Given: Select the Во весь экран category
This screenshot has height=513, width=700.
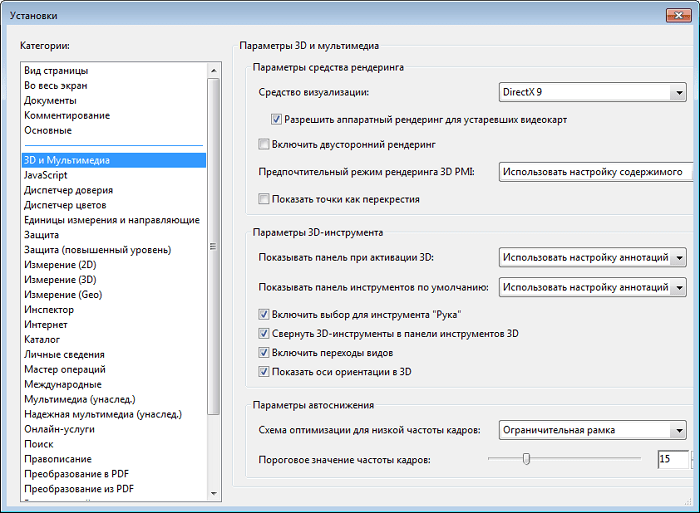Looking at the screenshot, I should (x=114, y=86).
